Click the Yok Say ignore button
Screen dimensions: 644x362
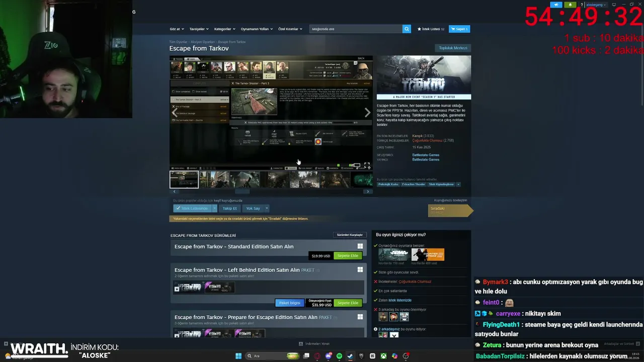[253, 208]
